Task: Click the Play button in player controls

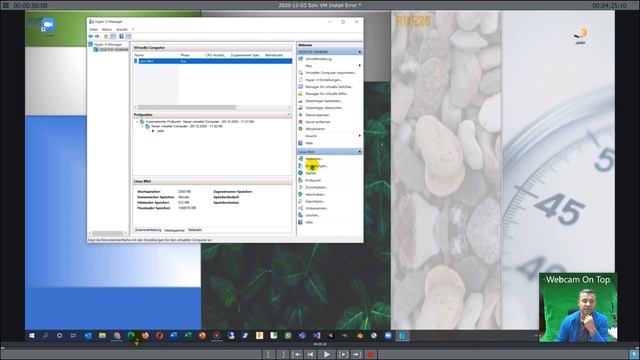Action: 327,354
